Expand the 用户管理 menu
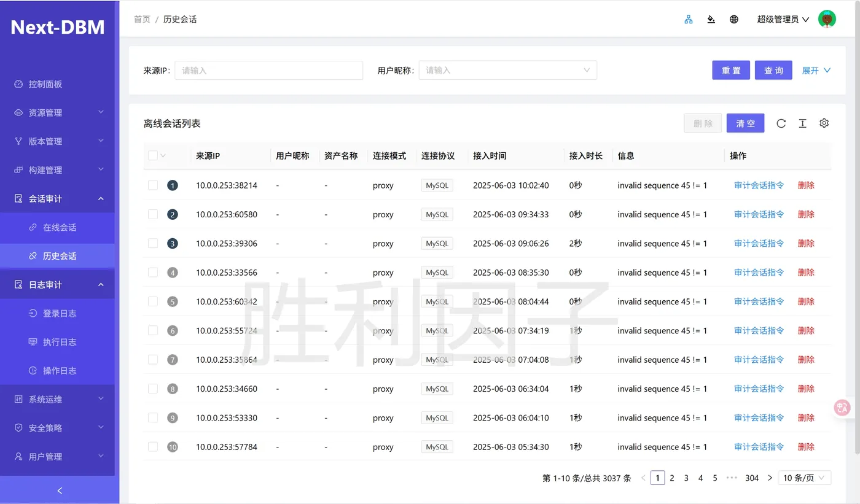860x504 pixels. pos(57,457)
